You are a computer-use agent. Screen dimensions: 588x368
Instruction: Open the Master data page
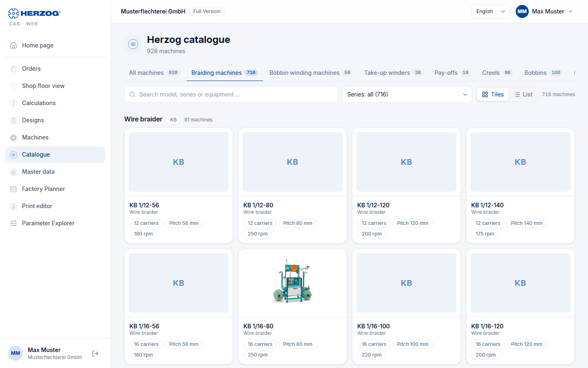(x=55, y=172)
